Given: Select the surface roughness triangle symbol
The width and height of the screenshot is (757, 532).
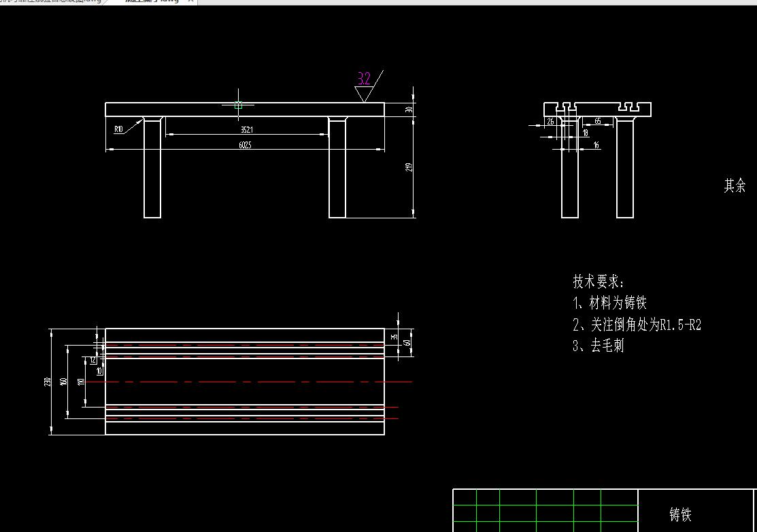Looking at the screenshot, I should (365, 94).
